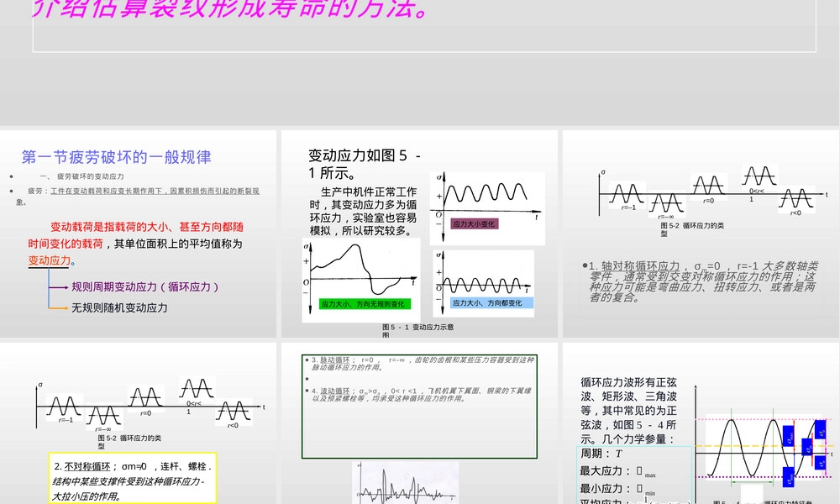This screenshot has height=504, width=840.
Task: Click the bullet 3. 脉动循环
Action: tap(421, 363)
